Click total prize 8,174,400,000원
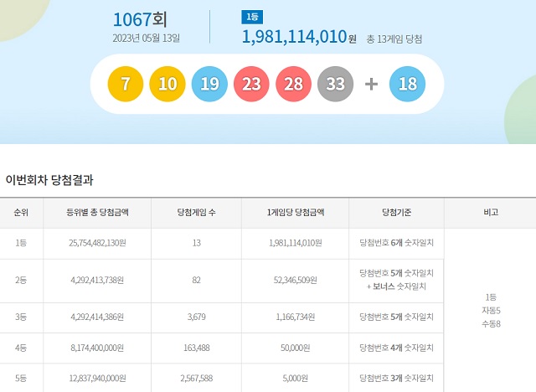Image resolution: width=536 pixels, height=392 pixels. click(x=97, y=348)
